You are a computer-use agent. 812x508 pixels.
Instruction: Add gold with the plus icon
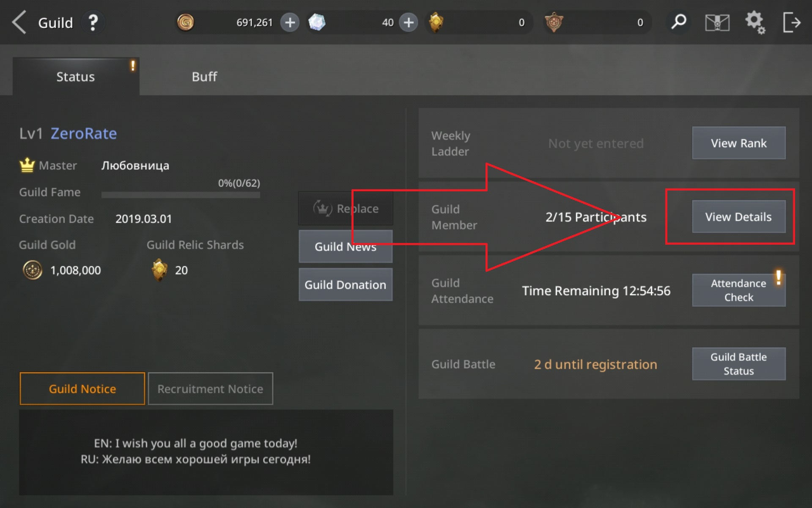click(x=290, y=22)
